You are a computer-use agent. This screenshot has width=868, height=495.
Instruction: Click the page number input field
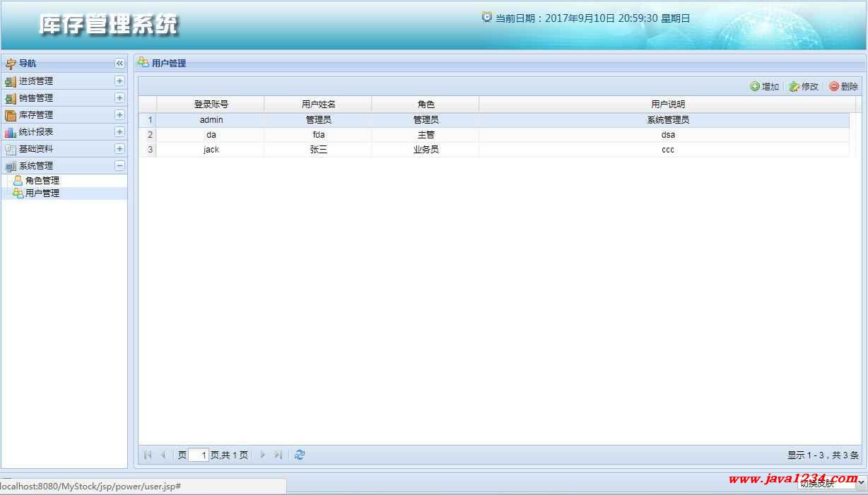(199, 455)
